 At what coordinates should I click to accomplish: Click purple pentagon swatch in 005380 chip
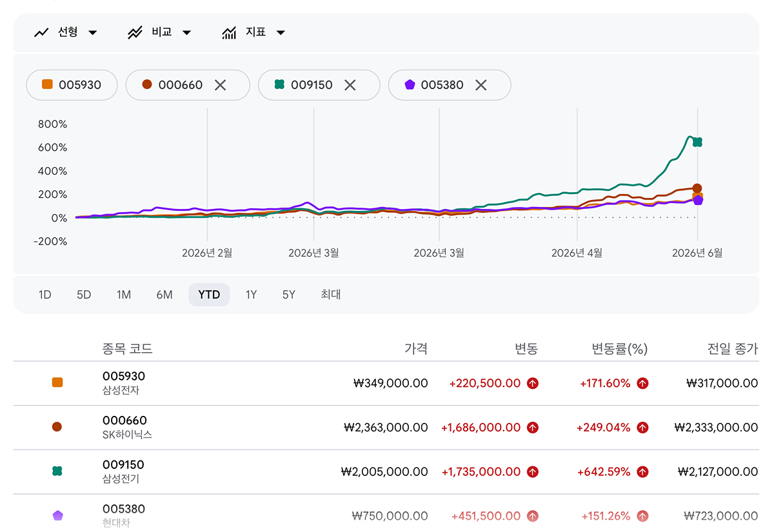point(409,84)
